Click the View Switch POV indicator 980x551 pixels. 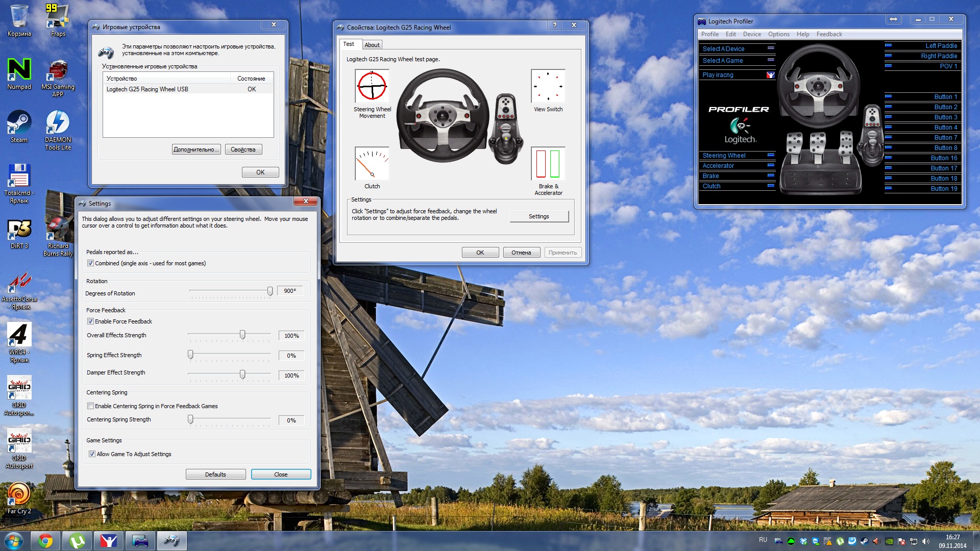pos(548,86)
